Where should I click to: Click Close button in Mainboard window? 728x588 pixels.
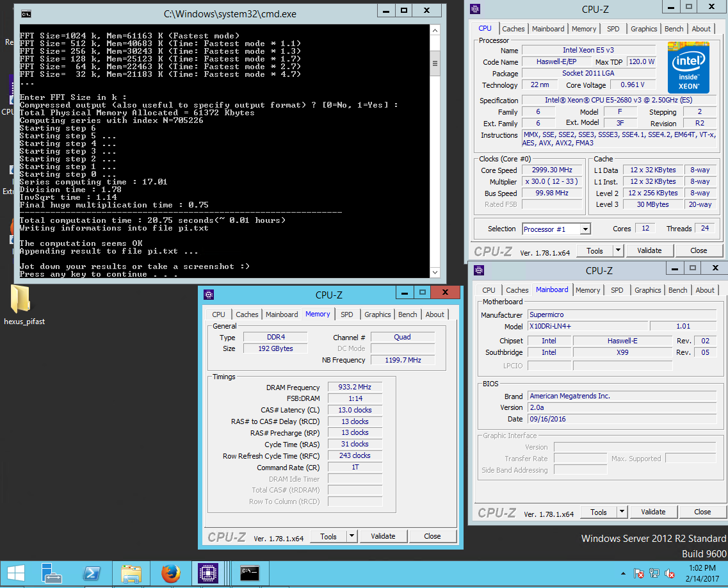(702, 512)
